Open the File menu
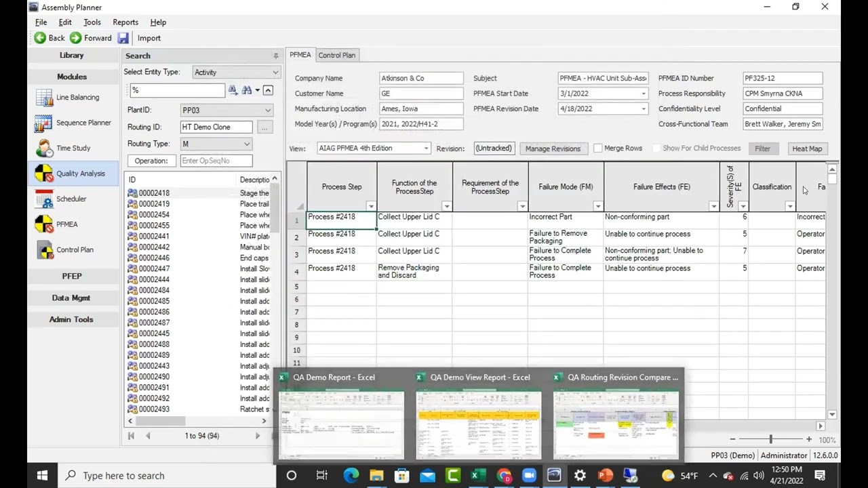 (x=41, y=22)
